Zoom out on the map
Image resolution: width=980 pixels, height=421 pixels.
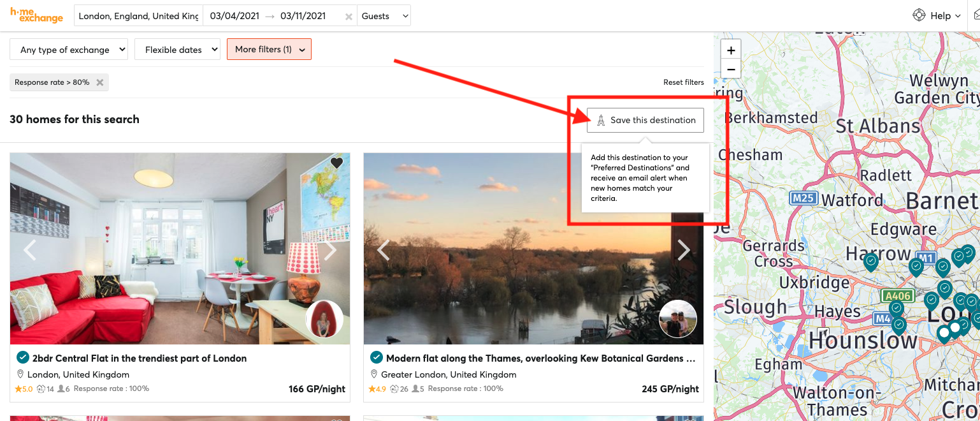[730, 69]
